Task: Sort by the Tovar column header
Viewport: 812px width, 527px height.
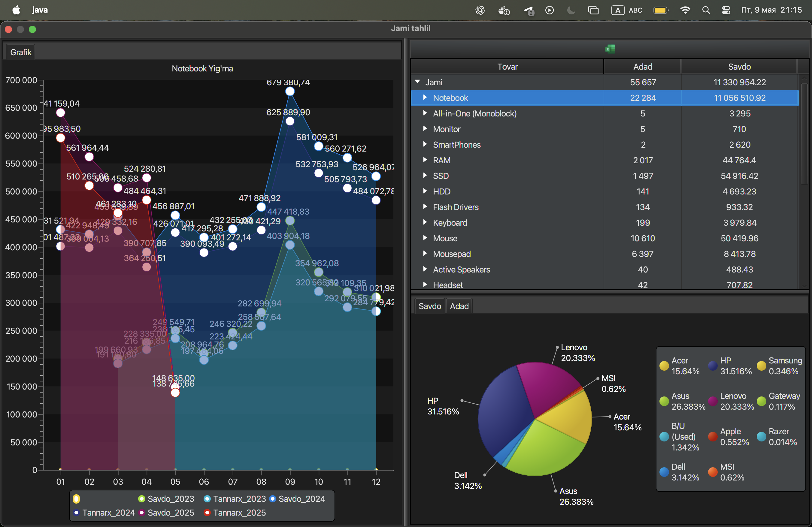Action: [x=507, y=67]
